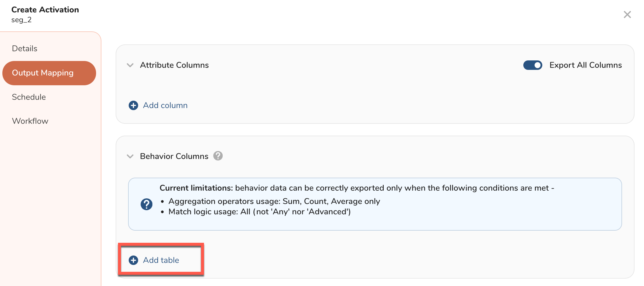This screenshot has height=286, width=644.
Task: Click the Attribute Columns heading
Action: tap(174, 65)
